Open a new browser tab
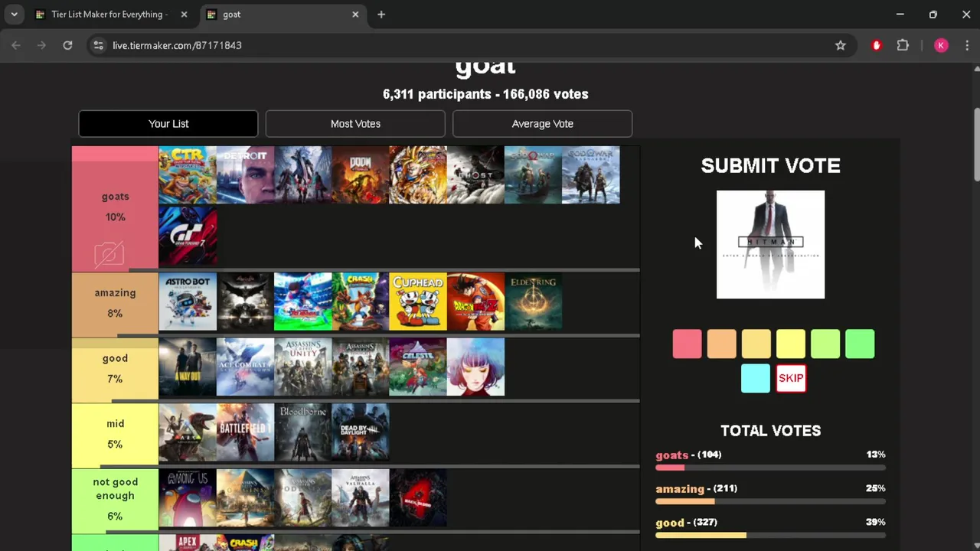The width and height of the screenshot is (980, 551). pyautogui.click(x=381, y=15)
